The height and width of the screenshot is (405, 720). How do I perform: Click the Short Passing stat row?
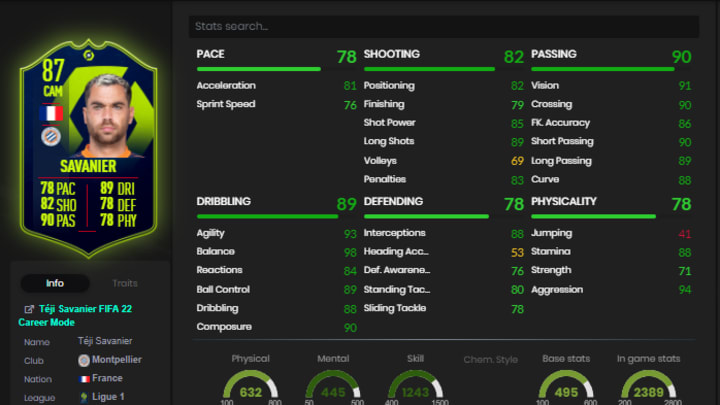pyautogui.click(x=611, y=141)
